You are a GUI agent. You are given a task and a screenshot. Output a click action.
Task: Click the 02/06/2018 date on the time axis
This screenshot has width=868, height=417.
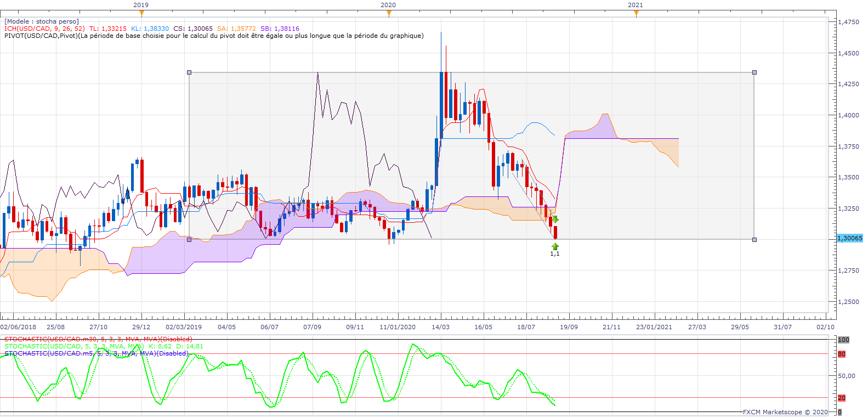(18, 327)
